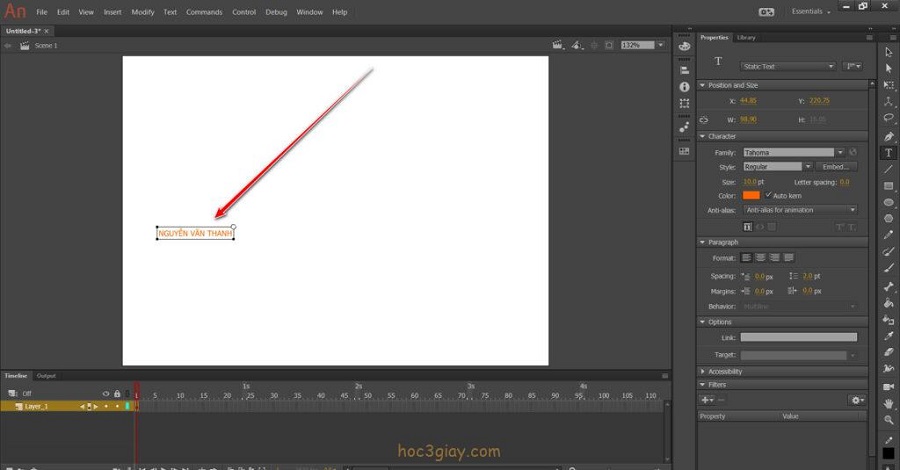Choose the Lasso tool

pyautogui.click(x=888, y=118)
